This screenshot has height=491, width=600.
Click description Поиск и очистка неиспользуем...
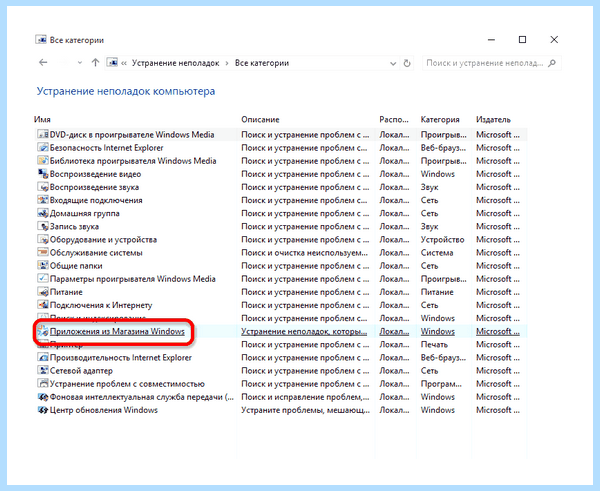(305, 253)
